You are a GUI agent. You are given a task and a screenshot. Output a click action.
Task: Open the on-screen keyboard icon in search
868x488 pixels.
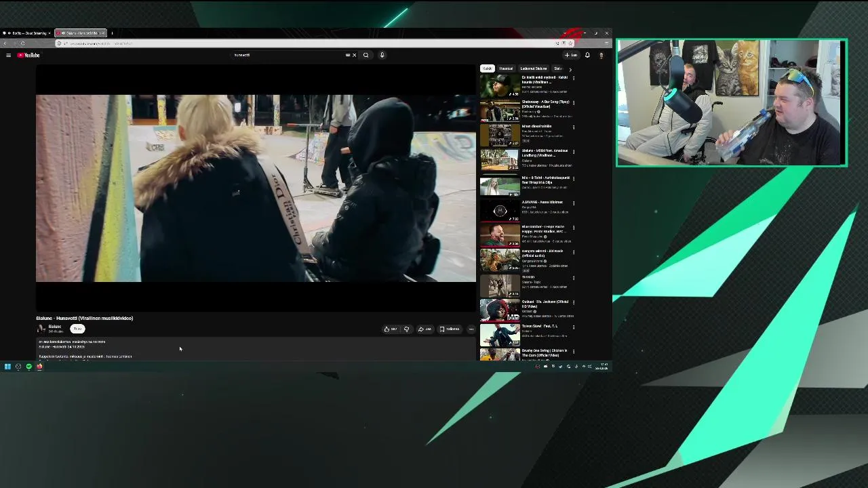[348, 55]
